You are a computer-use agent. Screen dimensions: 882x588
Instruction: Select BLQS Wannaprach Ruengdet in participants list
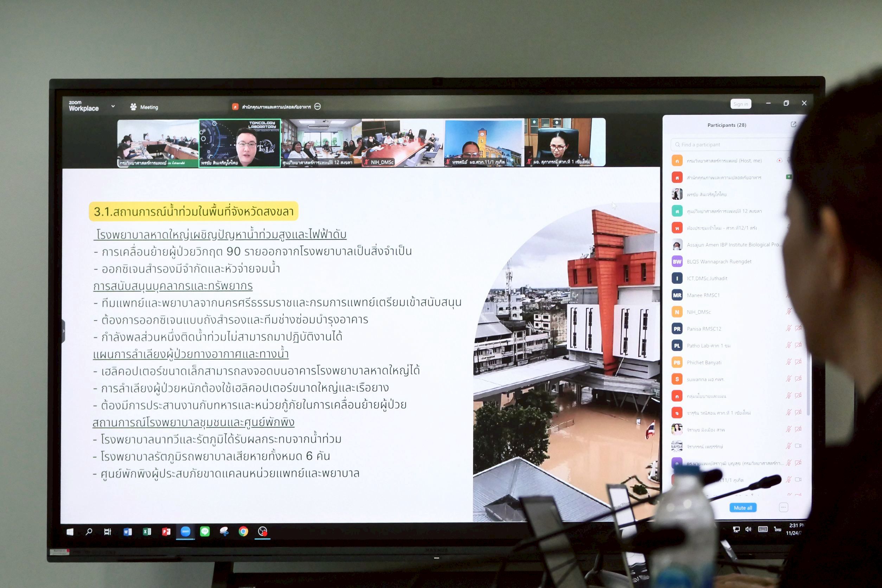(x=718, y=261)
